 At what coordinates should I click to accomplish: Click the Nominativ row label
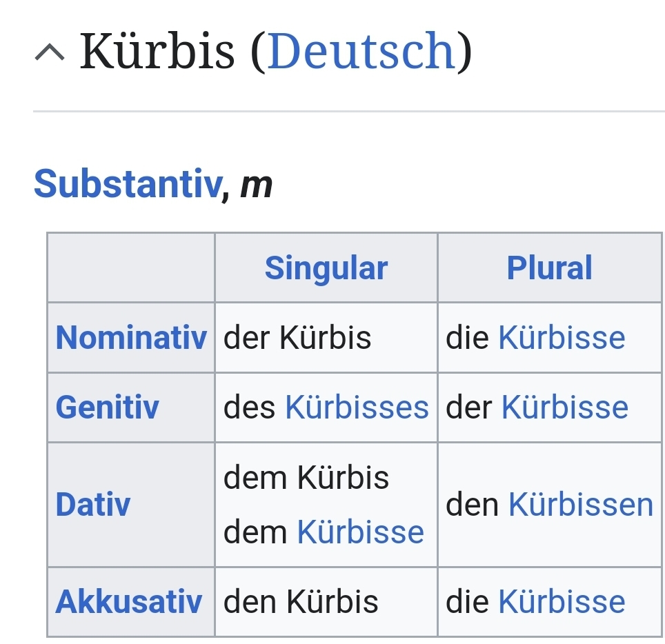click(131, 338)
